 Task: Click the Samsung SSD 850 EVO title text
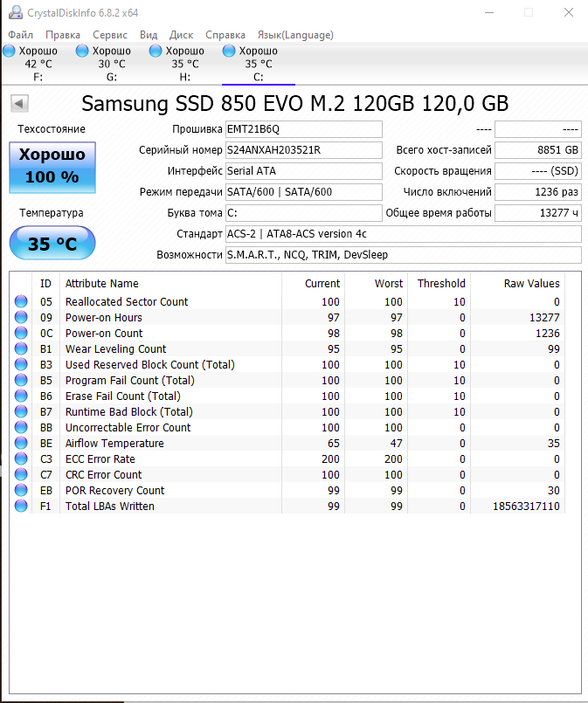point(294,104)
